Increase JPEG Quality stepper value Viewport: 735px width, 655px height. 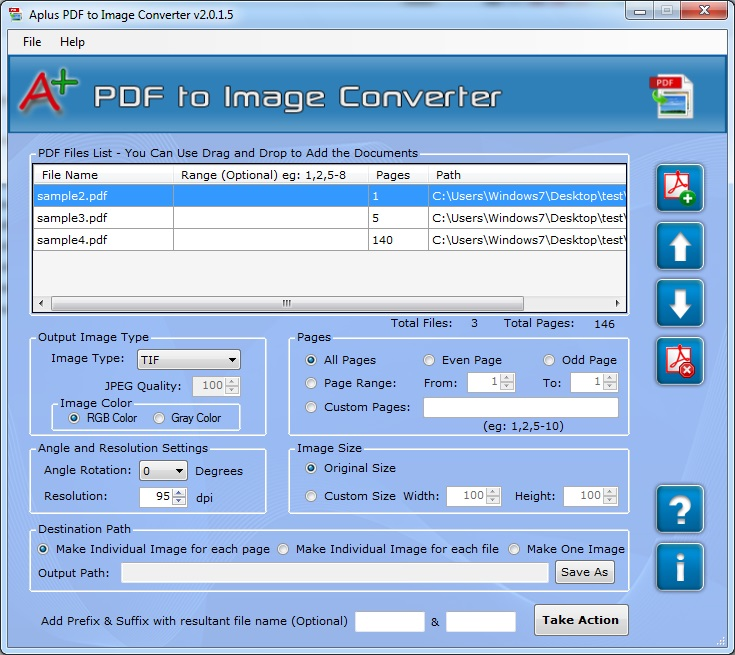[232, 382]
